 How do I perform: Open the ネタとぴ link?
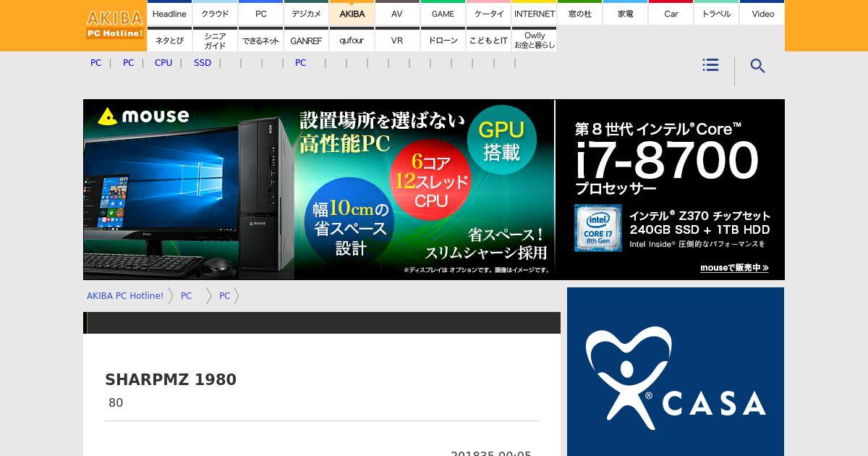pyautogui.click(x=169, y=41)
